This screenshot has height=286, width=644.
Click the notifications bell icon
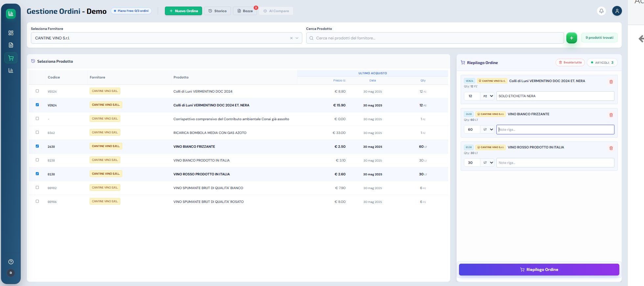click(601, 11)
